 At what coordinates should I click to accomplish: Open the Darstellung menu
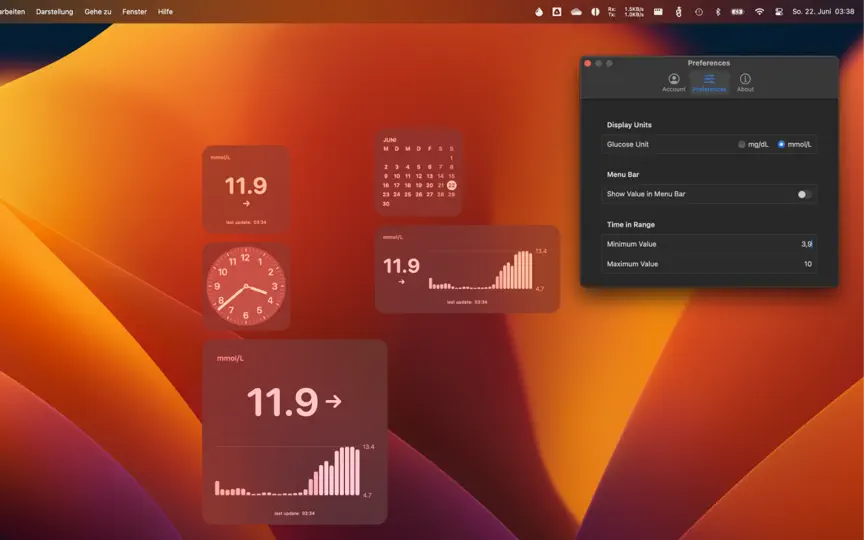(55, 12)
